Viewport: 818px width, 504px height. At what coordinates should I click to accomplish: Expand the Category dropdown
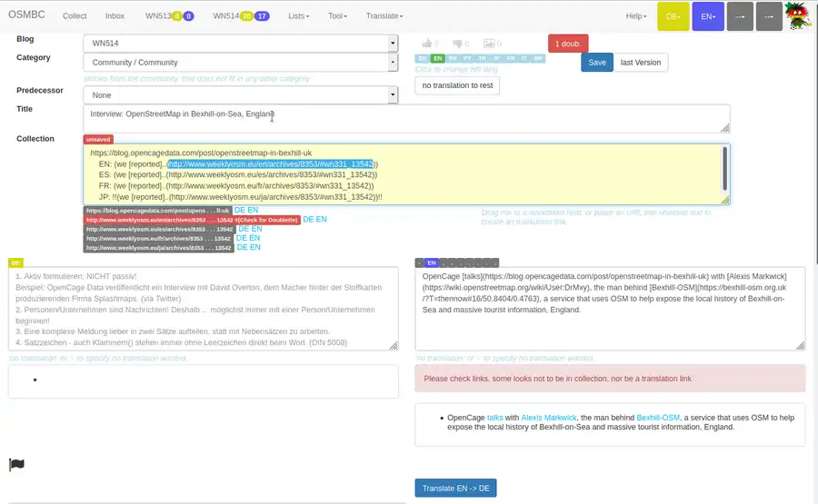[x=240, y=63]
